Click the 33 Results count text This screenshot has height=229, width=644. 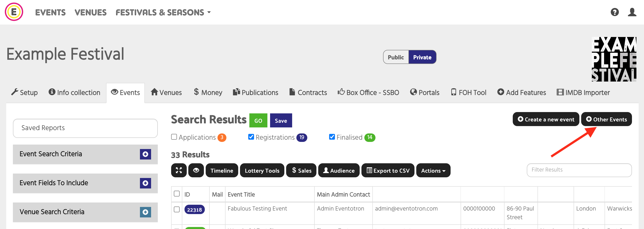pyautogui.click(x=190, y=155)
